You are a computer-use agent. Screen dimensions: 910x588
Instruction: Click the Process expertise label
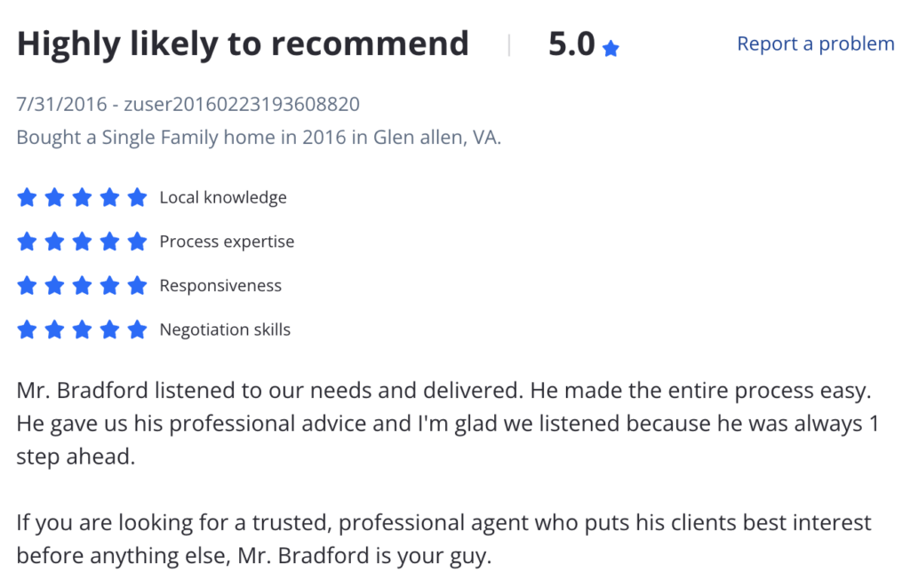[x=227, y=242]
